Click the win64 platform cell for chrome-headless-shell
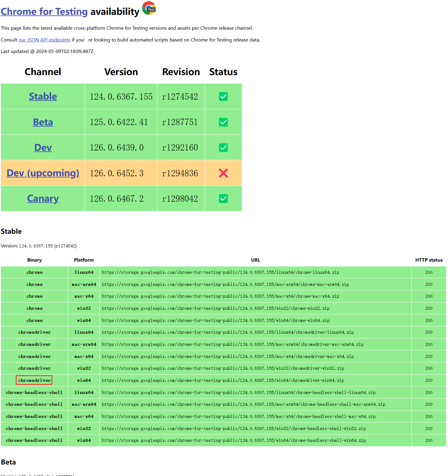The image size is (448, 476). [84, 440]
